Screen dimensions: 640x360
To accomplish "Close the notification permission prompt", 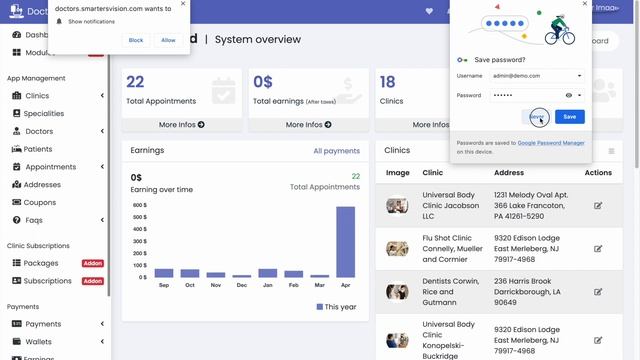I will [183, 3].
